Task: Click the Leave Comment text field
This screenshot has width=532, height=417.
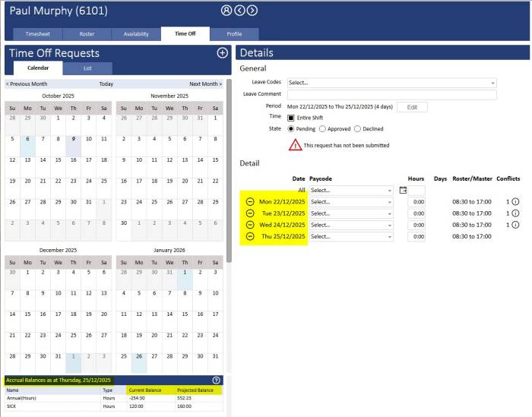Action: 391,95
